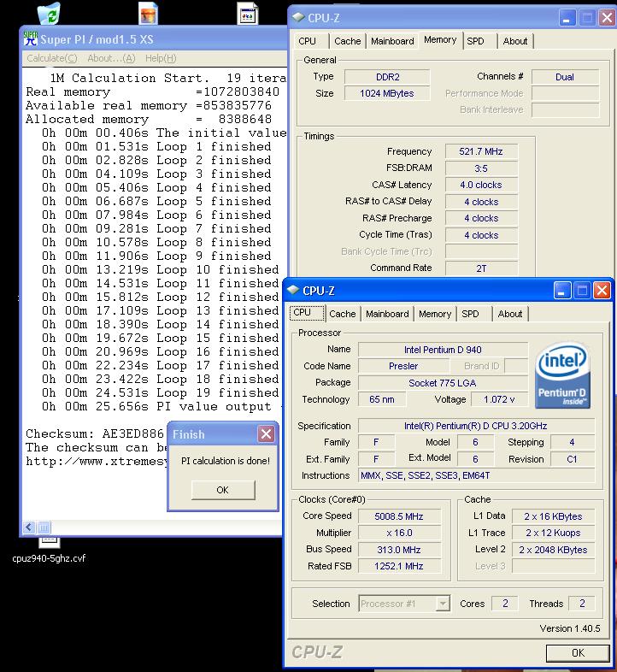This screenshot has width=617, height=672.
Task: Open the About menu in Super PI
Action: click(x=111, y=58)
